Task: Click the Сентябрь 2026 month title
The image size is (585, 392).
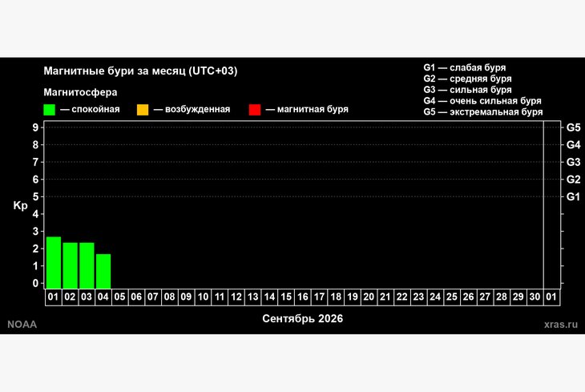Action: pyautogui.click(x=303, y=318)
